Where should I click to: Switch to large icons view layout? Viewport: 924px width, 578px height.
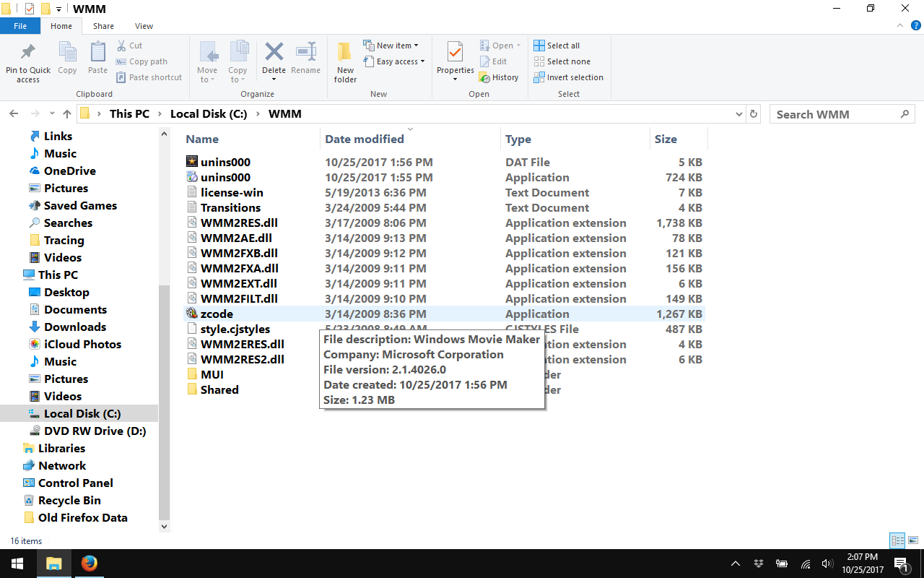913,540
